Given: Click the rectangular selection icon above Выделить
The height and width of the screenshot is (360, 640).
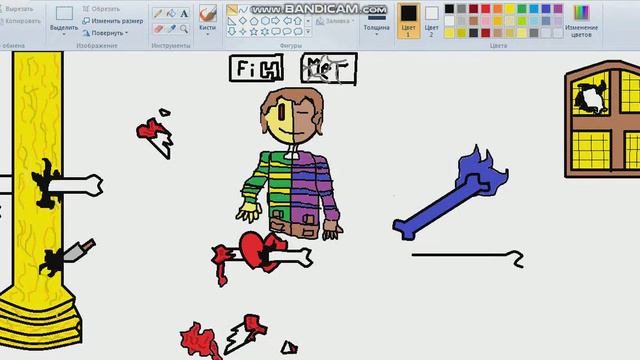Looking at the screenshot, I should pos(64,13).
